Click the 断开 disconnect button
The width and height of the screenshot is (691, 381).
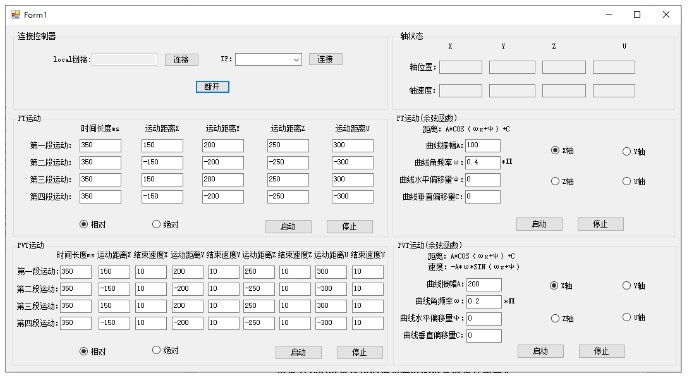(x=212, y=87)
